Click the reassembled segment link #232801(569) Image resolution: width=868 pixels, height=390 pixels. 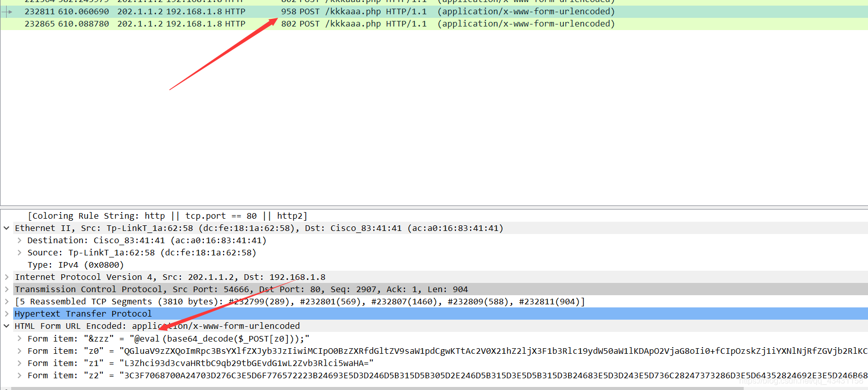point(330,301)
